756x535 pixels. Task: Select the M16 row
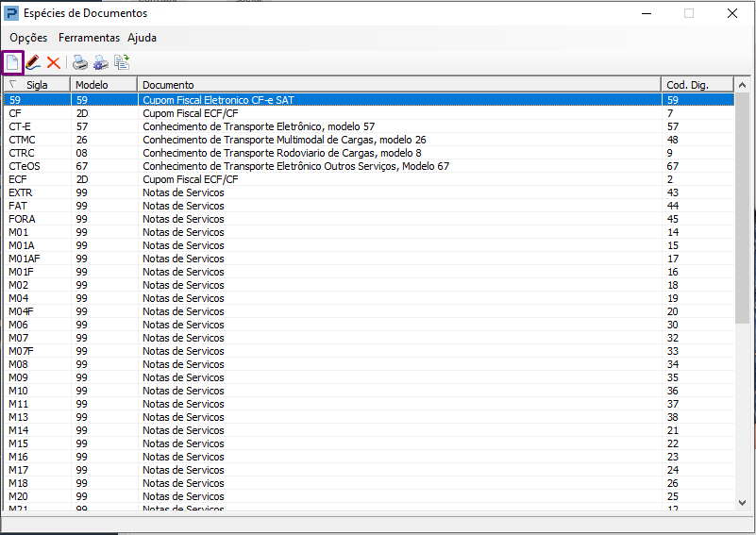369,457
